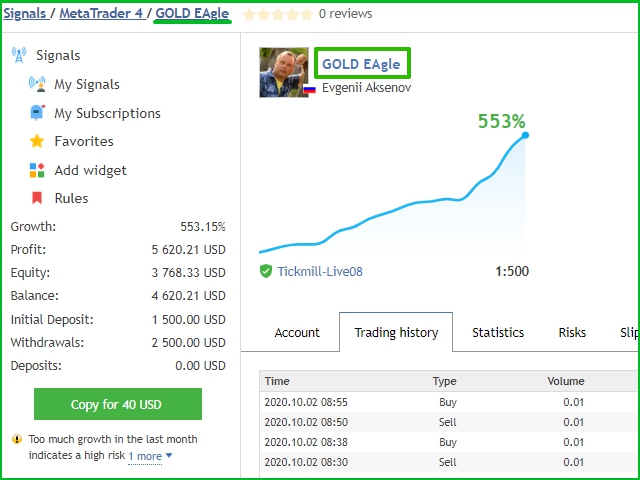Click the Rules bookmark icon
The width and height of the screenshot is (640, 480).
[37, 198]
